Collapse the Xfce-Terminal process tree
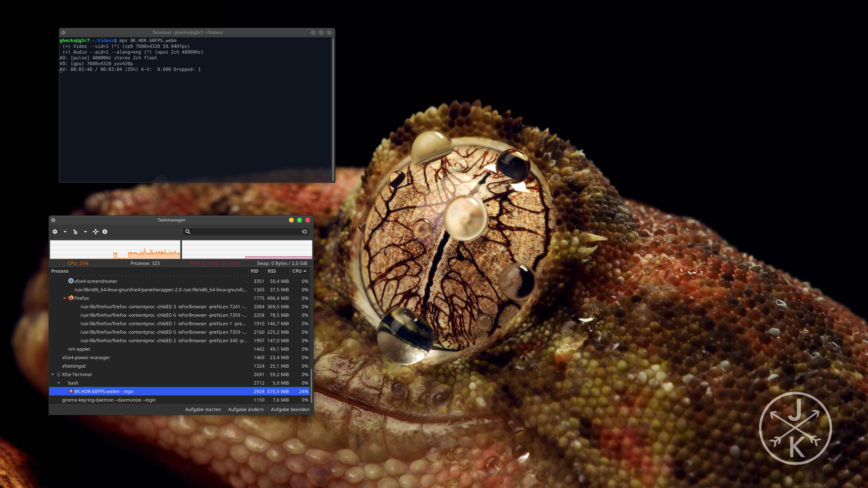The width and height of the screenshot is (868, 488). point(53,374)
